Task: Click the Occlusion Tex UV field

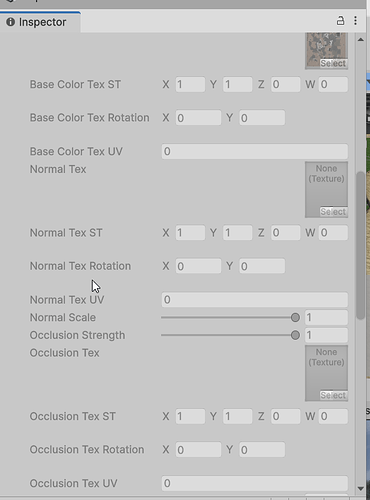Action: [255, 483]
